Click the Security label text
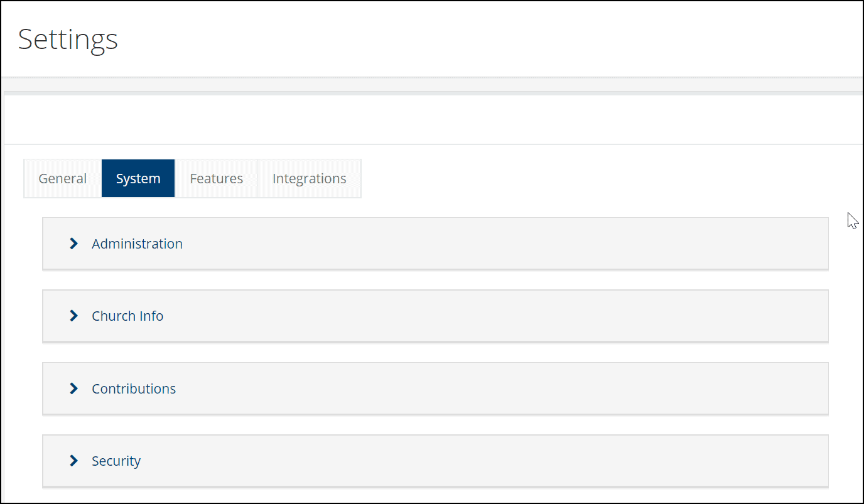 point(116,461)
